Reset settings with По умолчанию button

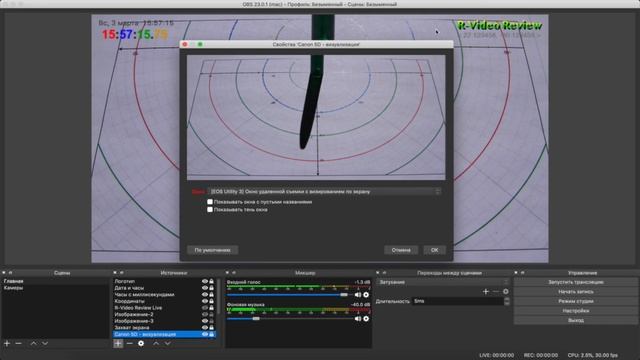pyautogui.click(x=213, y=250)
